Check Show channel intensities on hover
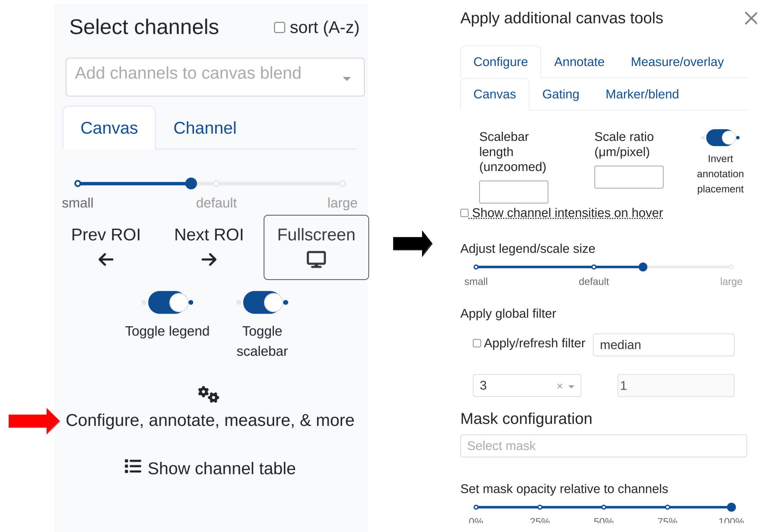The height and width of the screenshot is (532, 767). click(x=465, y=213)
